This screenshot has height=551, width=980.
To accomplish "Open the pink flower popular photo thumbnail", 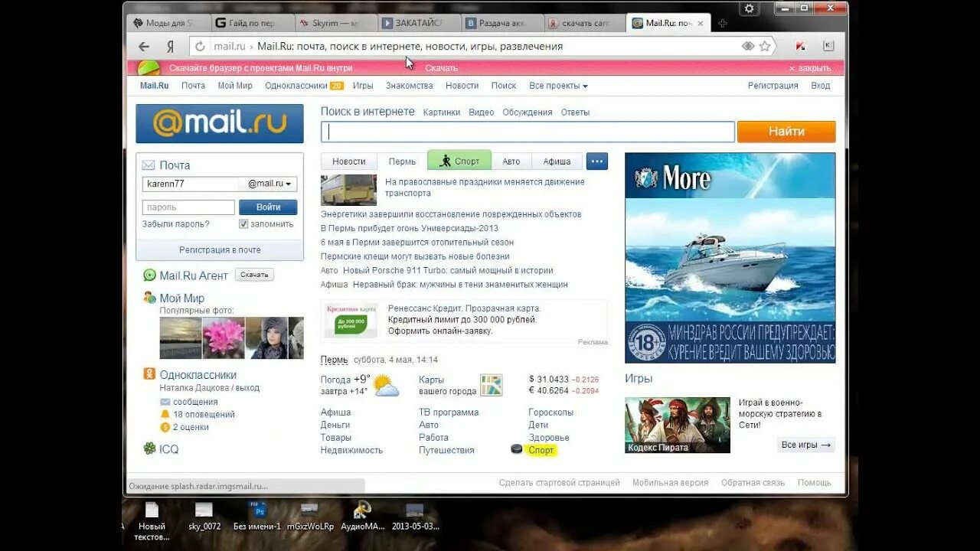I will pos(224,338).
